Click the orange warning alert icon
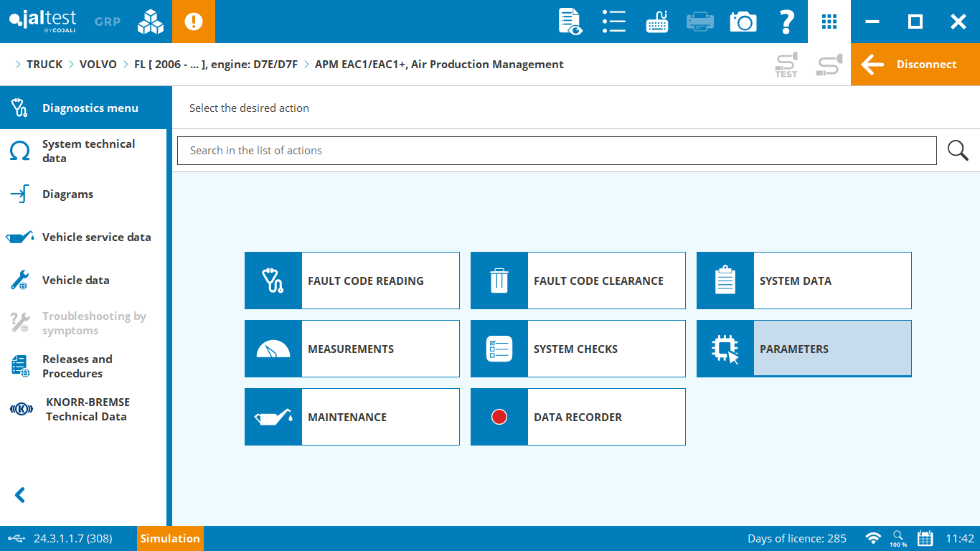Image resolution: width=980 pixels, height=551 pixels. click(194, 22)
